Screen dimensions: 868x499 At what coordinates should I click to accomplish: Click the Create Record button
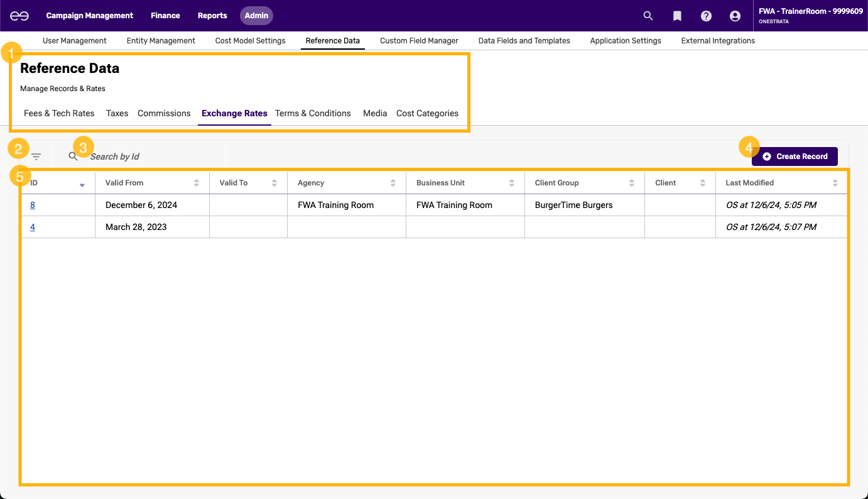[795, 156]
